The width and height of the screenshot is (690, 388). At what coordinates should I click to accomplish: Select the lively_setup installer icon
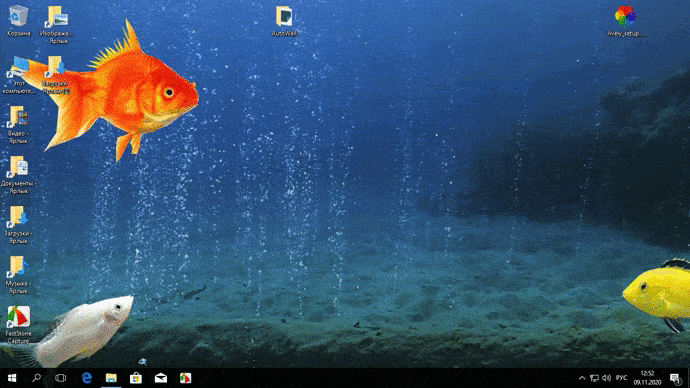[625, 21]
